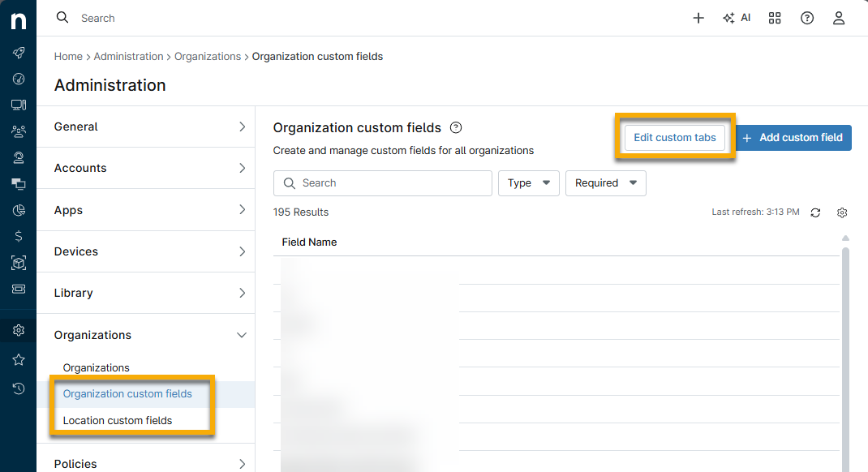Expand the Devices section in the menu
This screenshot has width=868, height=472.
tap(146, 251)
